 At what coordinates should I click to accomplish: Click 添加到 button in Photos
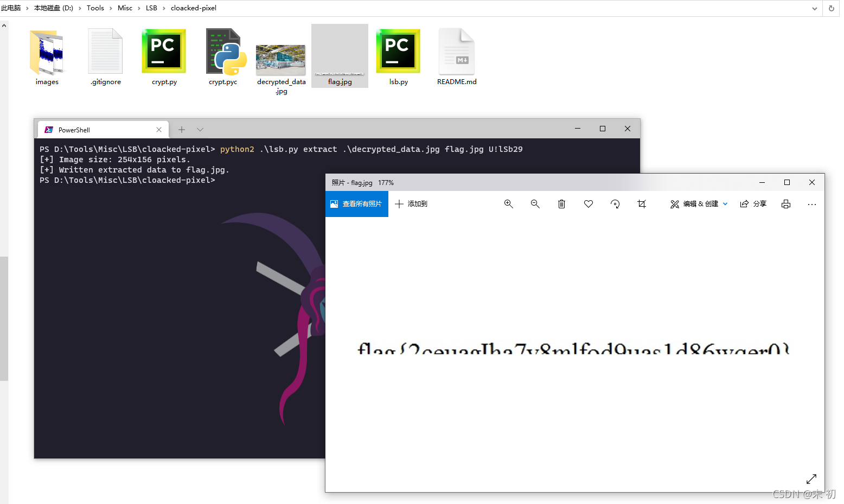(x=411, y=204)
